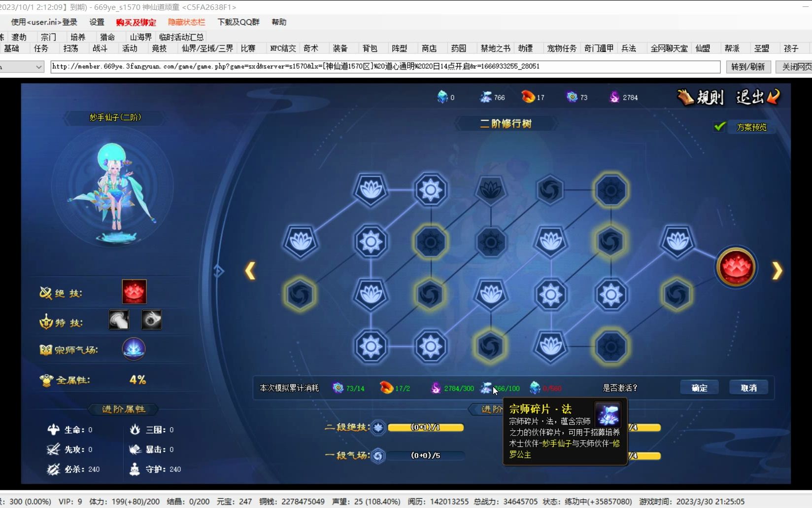Select the glowing dark gear node in bottom row

(611, 347)
